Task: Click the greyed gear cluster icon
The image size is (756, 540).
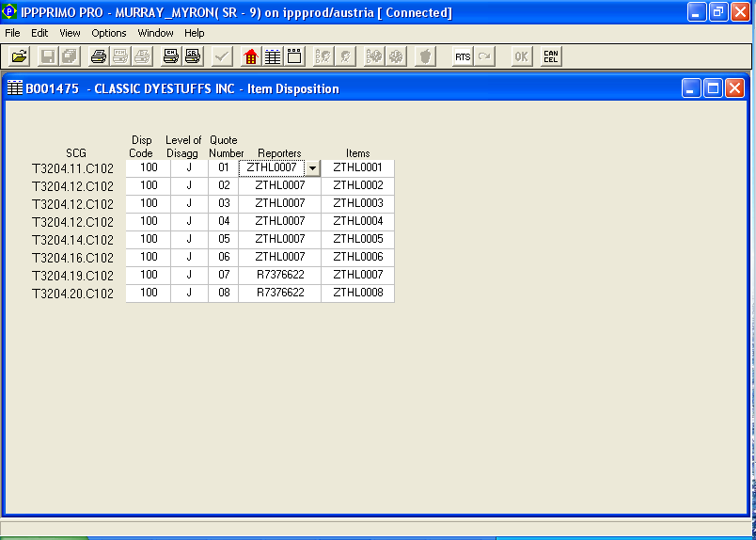Action: [396, 57]
